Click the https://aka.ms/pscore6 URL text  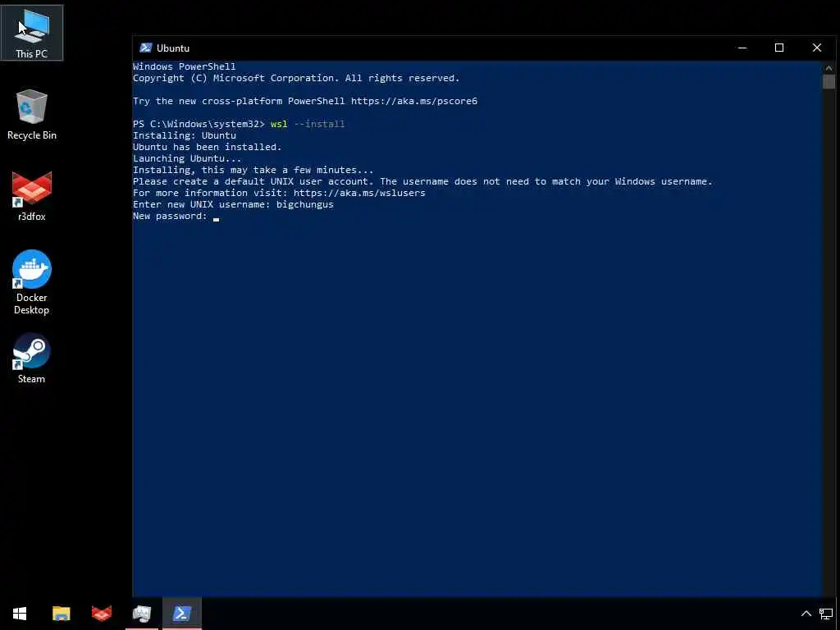pos(414,101)
